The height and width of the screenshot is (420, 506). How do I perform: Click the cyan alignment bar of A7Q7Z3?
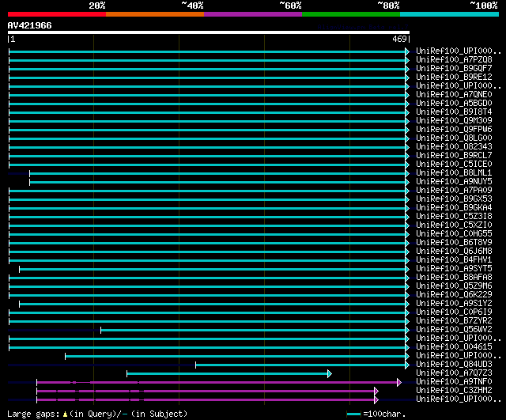pyautogui.click(x=228, y=374)
